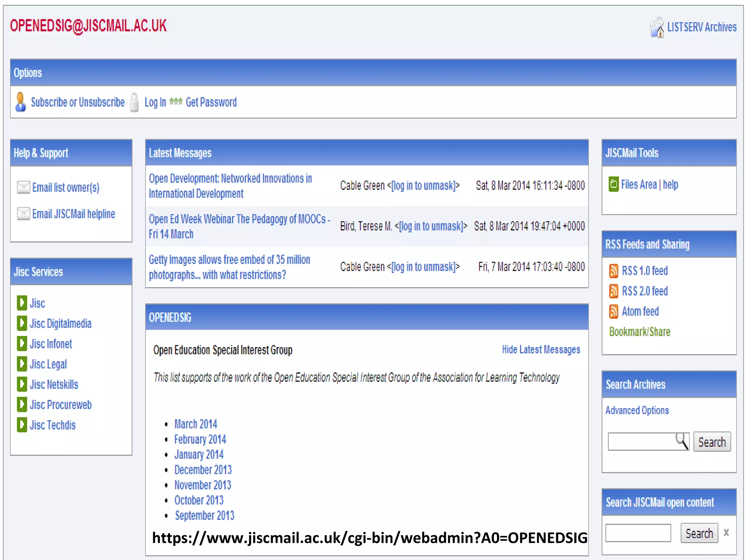Click the LISTSERV Archives home icon
747x560 pixels.
pyautogui.click(x=657, y=27)
